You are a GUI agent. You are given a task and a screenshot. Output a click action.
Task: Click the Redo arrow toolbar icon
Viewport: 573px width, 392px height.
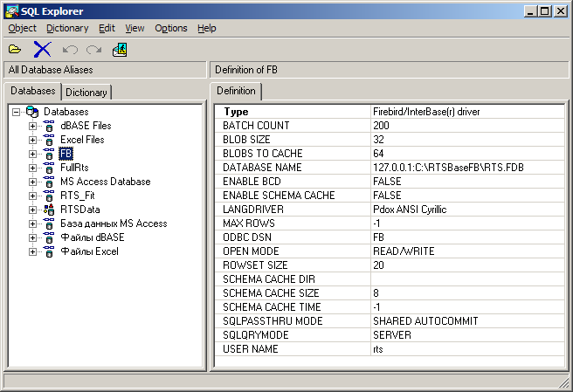(94, 49)
